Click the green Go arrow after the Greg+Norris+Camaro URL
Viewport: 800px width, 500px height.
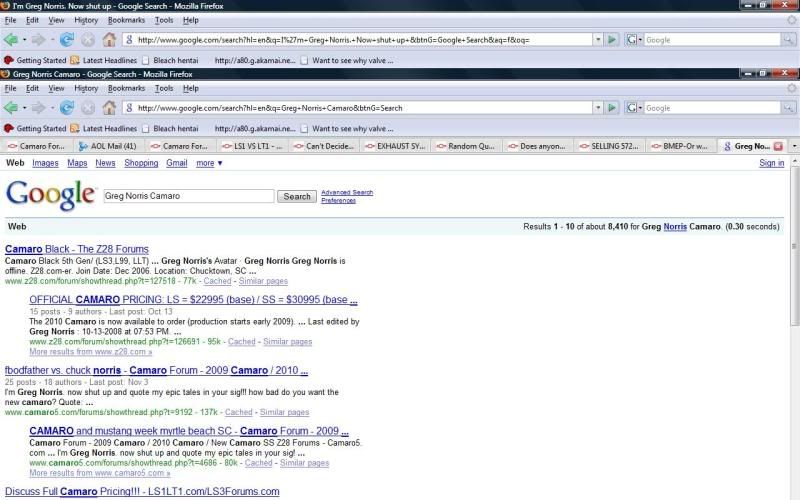click(612, 108)
